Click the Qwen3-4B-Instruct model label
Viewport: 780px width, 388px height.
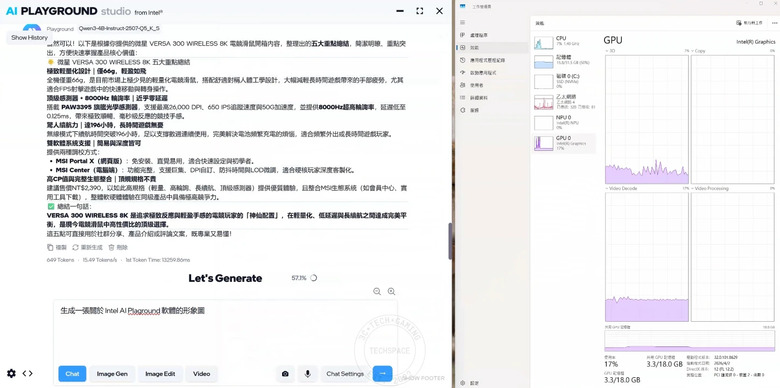tap(119, 28)
